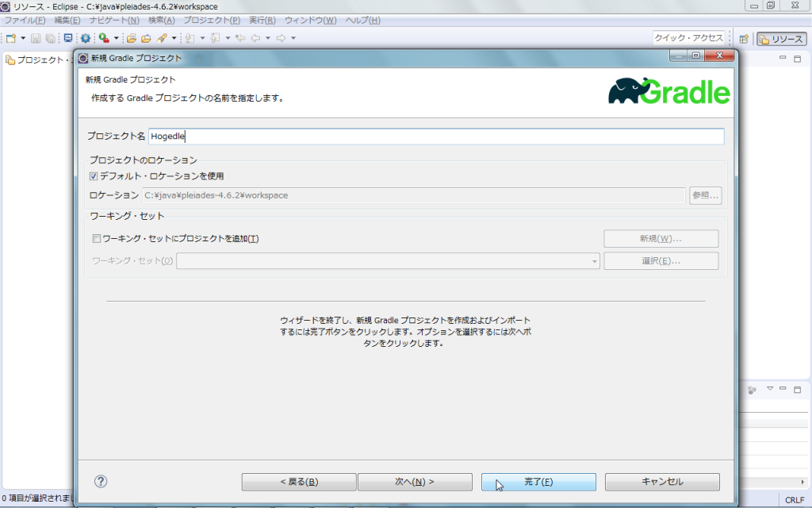Image resolution: width=812 pixels, height=508 pixels.
Task: Open the 編集(E) menu
Action: (67, 20)
